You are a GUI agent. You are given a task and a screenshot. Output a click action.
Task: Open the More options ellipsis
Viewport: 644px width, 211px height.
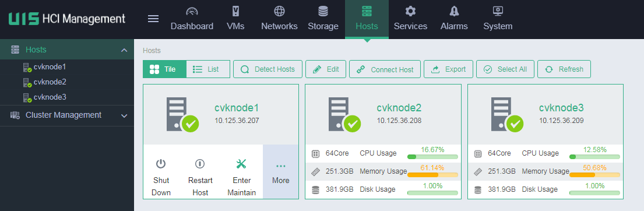coord(281,166)
